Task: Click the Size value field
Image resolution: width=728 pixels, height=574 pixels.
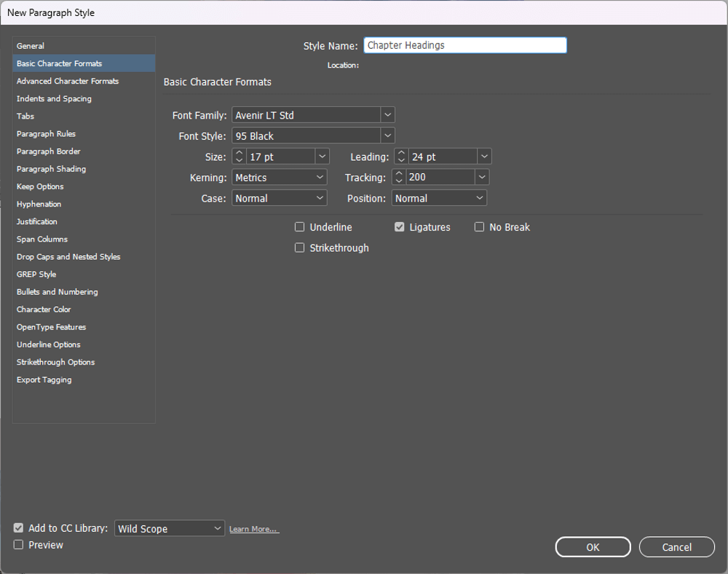Action: pos(281,156)
